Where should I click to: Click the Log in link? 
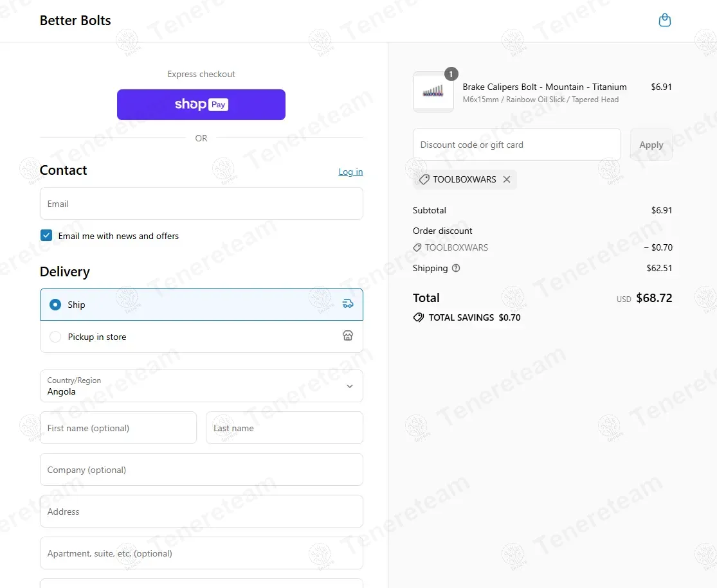[350, 172]
